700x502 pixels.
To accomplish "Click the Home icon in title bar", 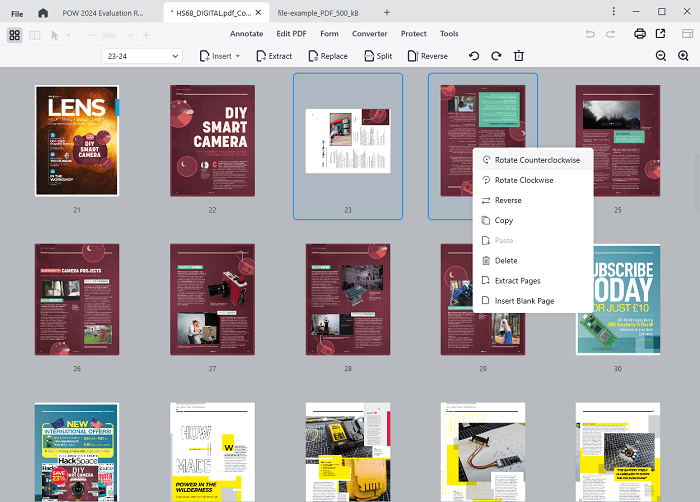I will click(x=42, y=12).
